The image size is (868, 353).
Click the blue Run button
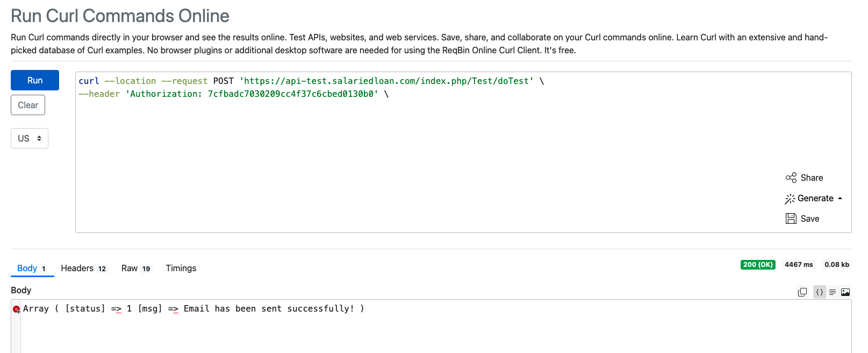pyautogui.click(x=35, y=80)
